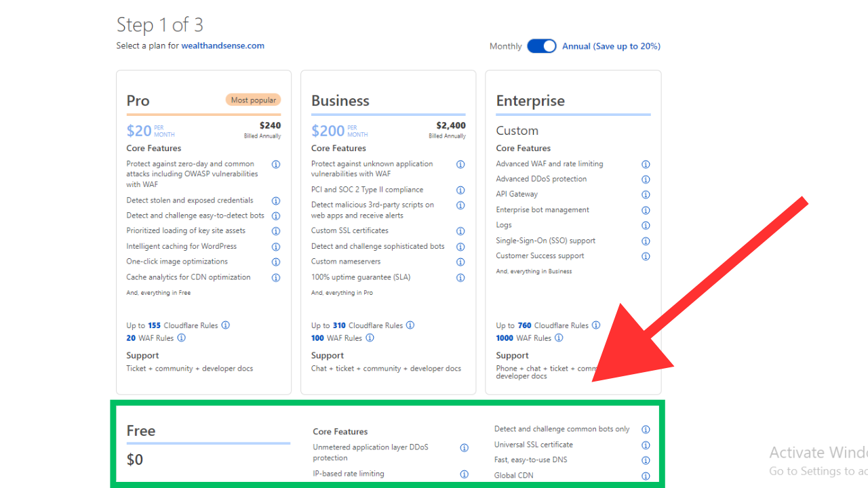This screenshot has width=868, height=488.
Task: Click info icon beside Business 100 WAF Rules
Action: [370, 338]
